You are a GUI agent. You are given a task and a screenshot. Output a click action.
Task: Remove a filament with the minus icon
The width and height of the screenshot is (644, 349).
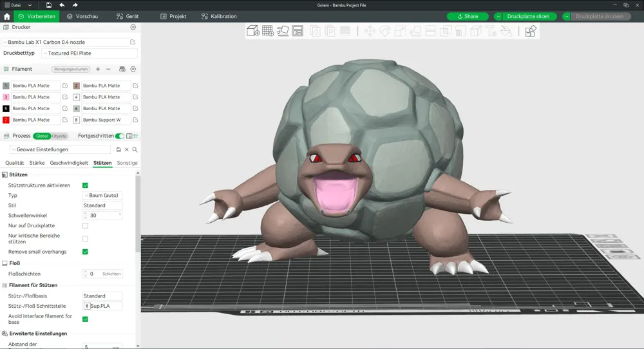pos(108,69)
